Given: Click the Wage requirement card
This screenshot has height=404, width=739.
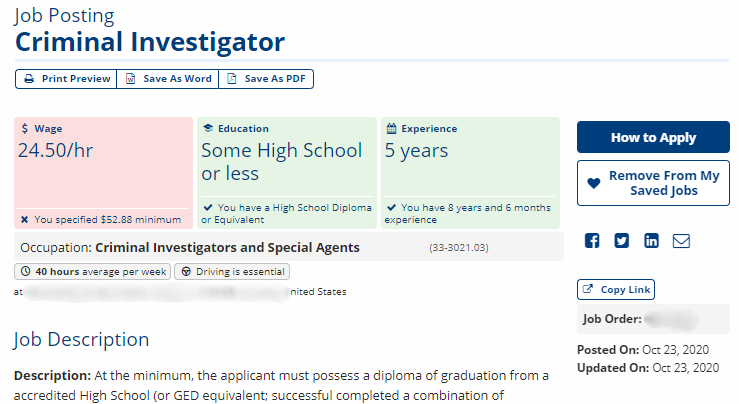Looking at the screenshot, I should (x=103, y=173).
